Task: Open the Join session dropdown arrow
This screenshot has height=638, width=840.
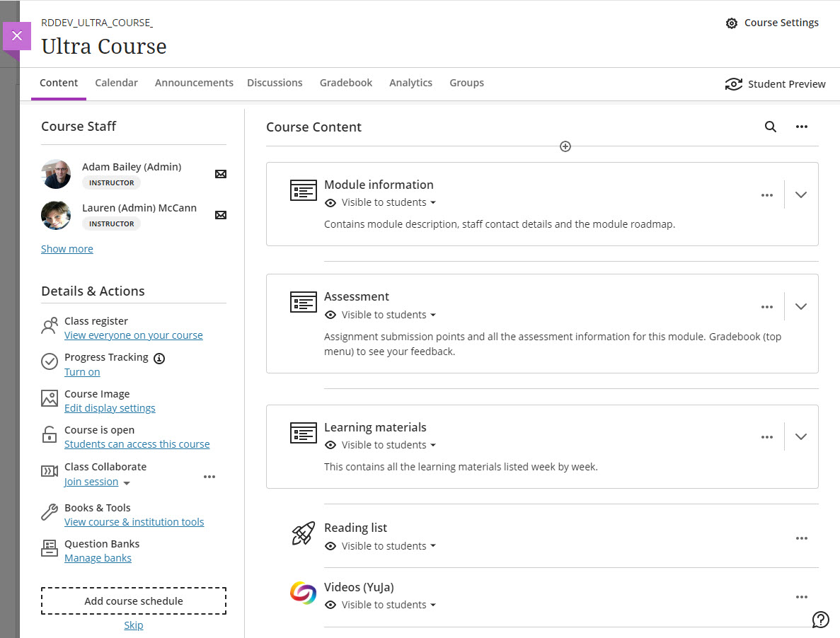Action: (127, 483)
